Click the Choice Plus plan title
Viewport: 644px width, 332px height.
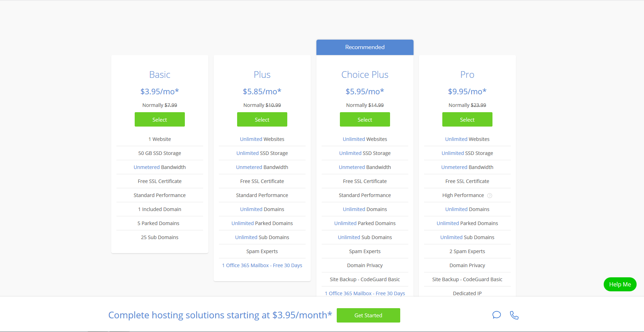[365, 75]
